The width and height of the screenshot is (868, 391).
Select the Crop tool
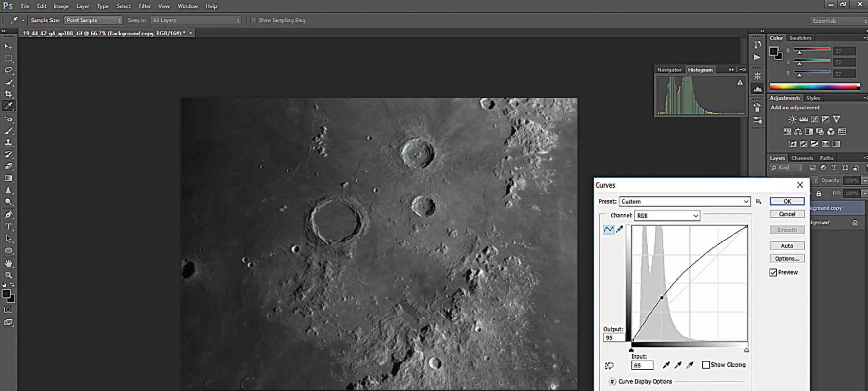click(9, 94)
